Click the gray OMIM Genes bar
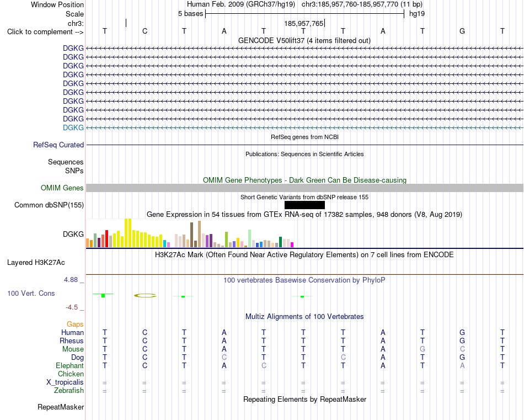Screen dimensions: 524x420 click(x=304, y=188)
